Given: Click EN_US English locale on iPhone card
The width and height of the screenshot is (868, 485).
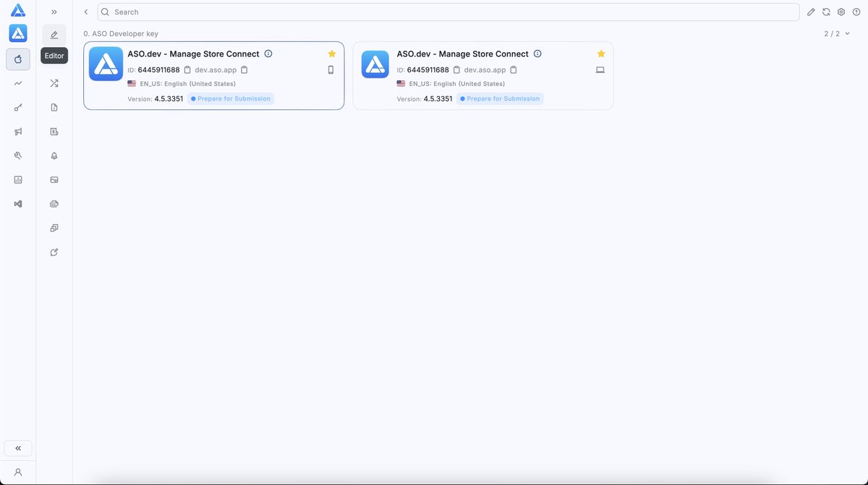Looking at the screenshot, I should [182, 84].
